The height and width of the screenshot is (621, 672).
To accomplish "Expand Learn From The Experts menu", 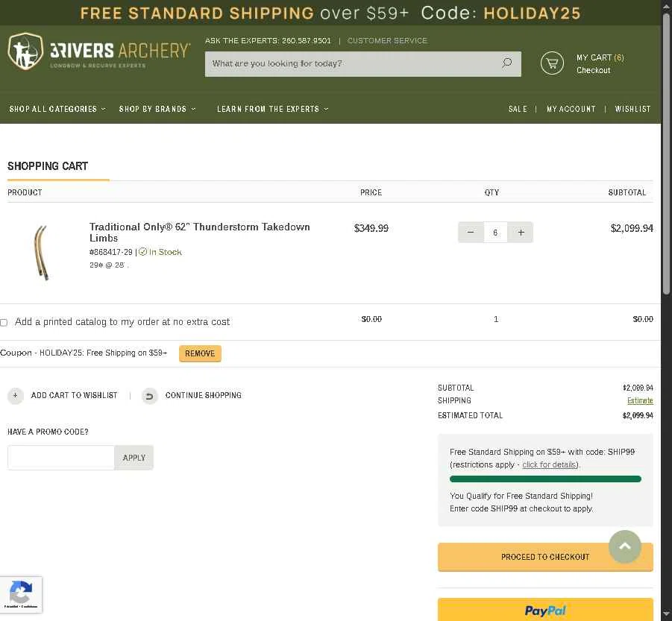I will tap(272, 109).
